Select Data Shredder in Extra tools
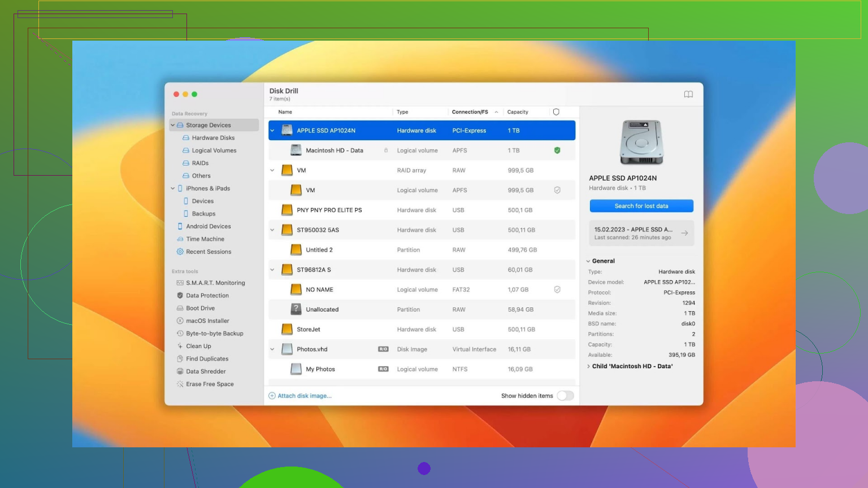This screenshot has width=868, height=488. [x=206, y=372]
